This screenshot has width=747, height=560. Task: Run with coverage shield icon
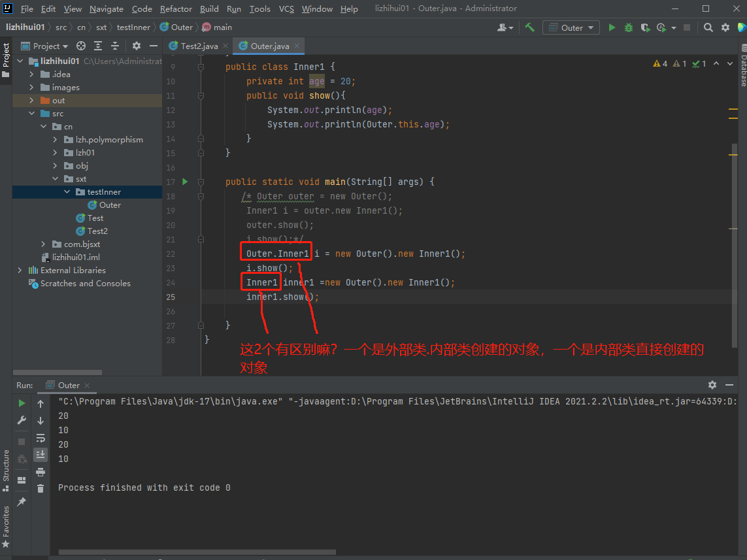point(645,27)
